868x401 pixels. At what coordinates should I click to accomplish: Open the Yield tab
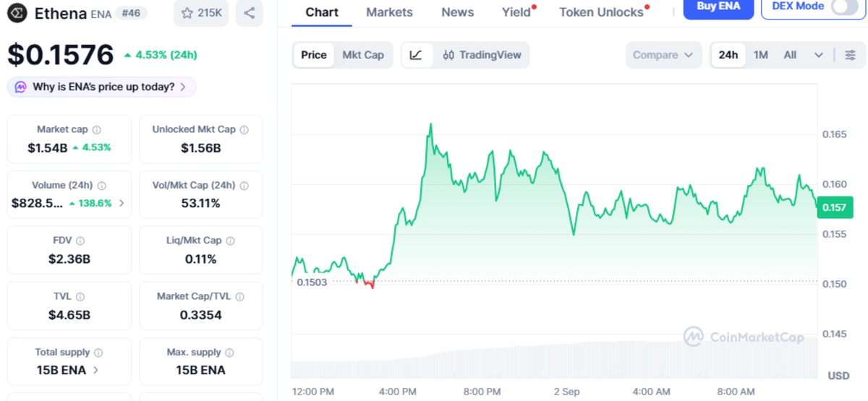coord(516,12)
